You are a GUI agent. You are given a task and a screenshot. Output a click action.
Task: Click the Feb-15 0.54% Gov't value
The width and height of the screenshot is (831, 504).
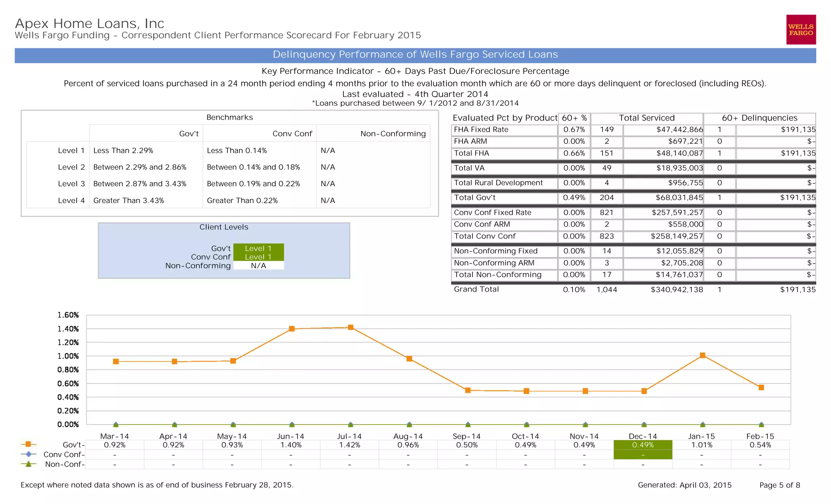(760, 445)
